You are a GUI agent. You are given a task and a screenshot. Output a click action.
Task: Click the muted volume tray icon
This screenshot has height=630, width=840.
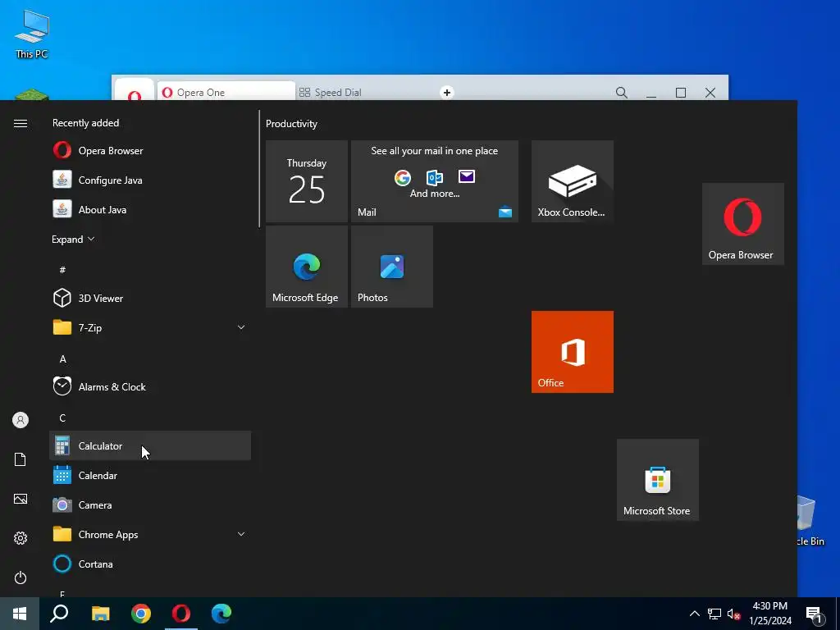(733, 614)
